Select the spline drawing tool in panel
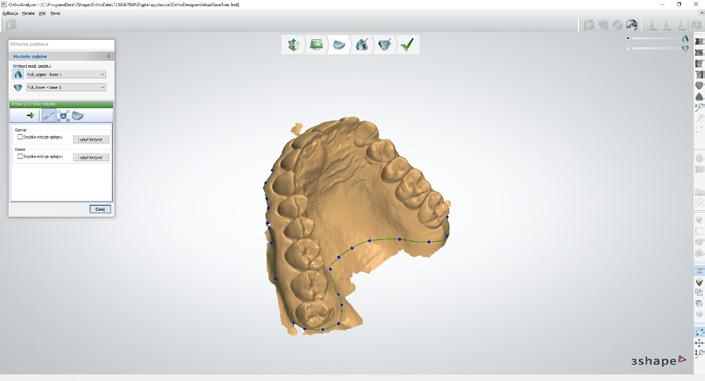Viewport: 705px width, 381px height. (x=49, y=116)
